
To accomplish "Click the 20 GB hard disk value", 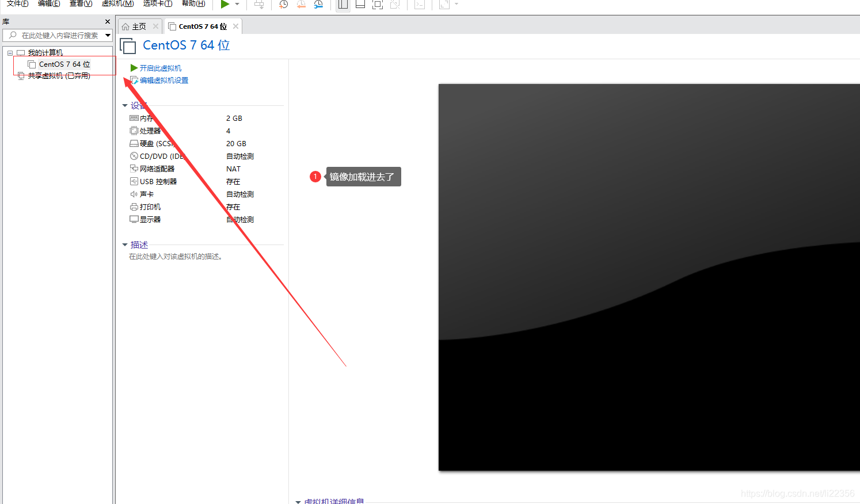I will click(x=236, y=144).
